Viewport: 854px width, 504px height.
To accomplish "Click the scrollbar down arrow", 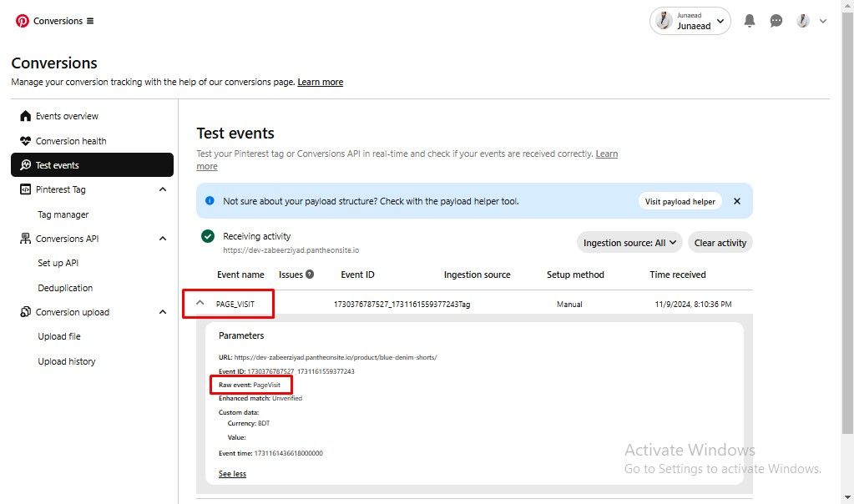I will click(x=847, y=497).
